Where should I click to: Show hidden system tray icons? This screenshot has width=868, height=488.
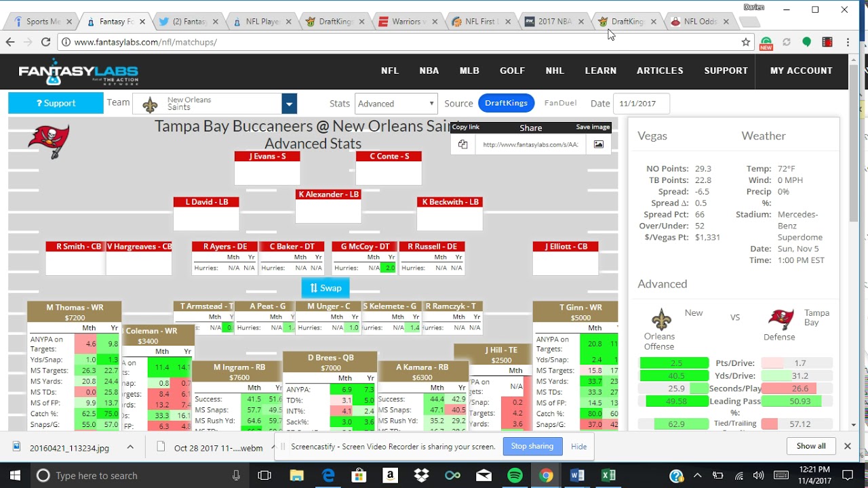697,475
